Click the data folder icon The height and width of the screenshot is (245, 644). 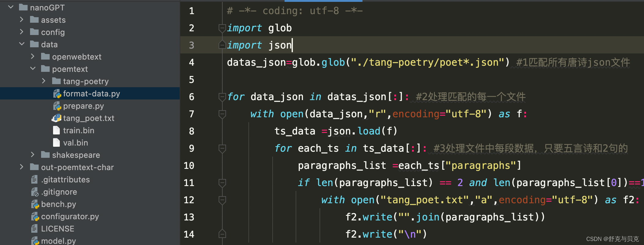click(x=34, y=44)
